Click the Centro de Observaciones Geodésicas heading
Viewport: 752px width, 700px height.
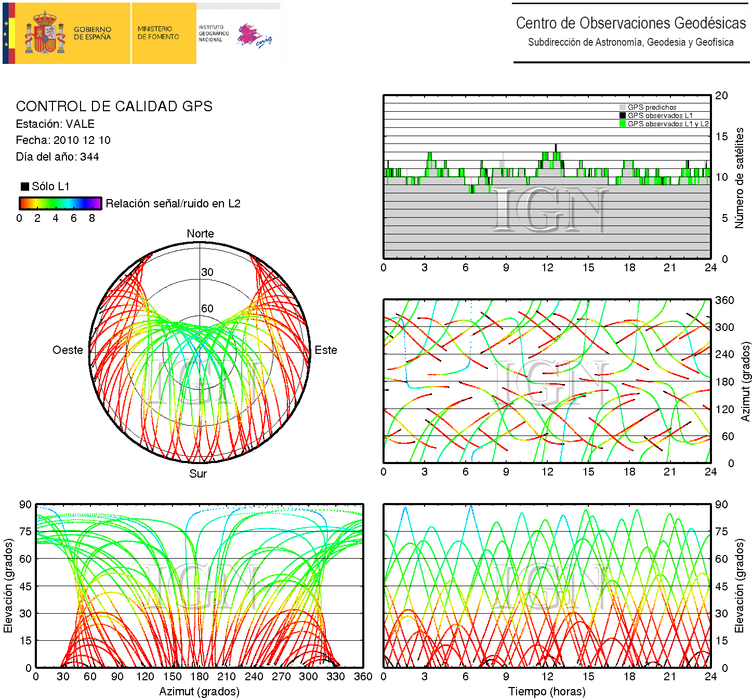pyautogui.click(x=630, y=23)
